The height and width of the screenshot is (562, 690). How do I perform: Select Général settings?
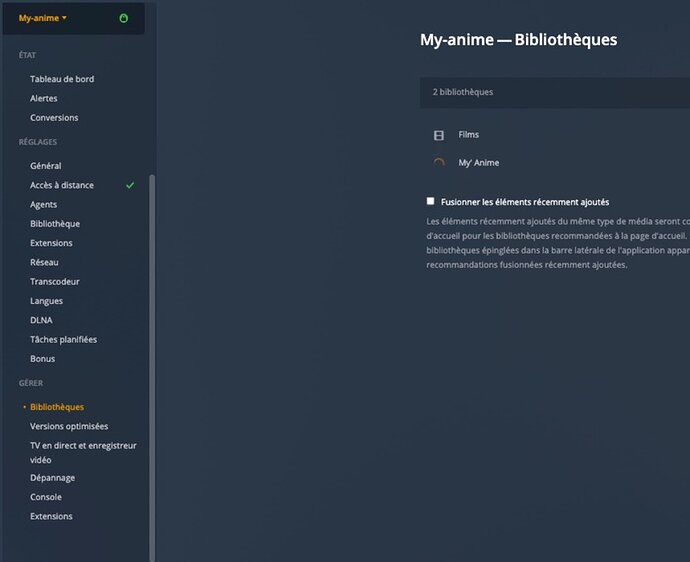[x=45, y=166]
